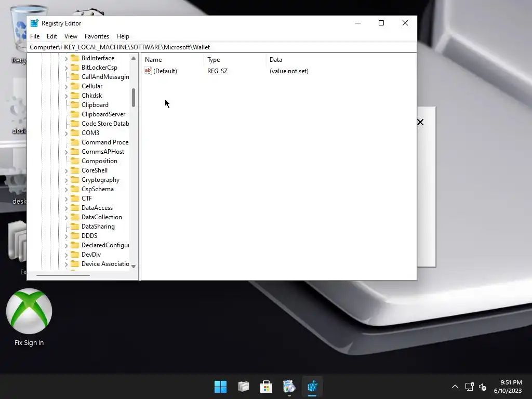Click the Registry Editor taskbar icon
Image resolution: width=532 pixels, height=399 pixels.
pos(312,387)
